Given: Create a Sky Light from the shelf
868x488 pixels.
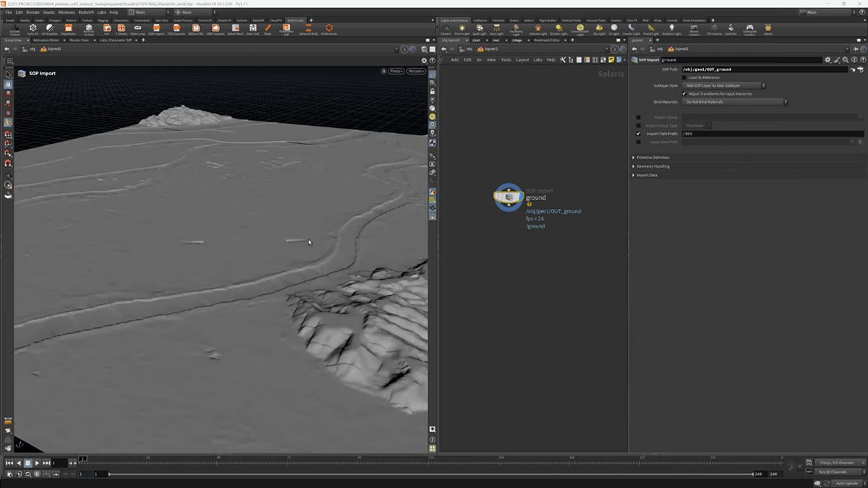Looking at the screenshot, I should point(599,29).
